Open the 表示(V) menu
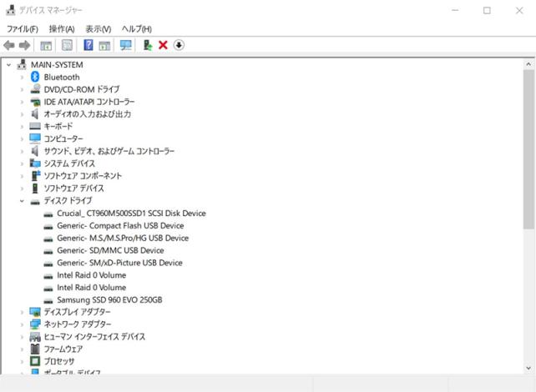 pyautogui.click(x=99, y=29)
